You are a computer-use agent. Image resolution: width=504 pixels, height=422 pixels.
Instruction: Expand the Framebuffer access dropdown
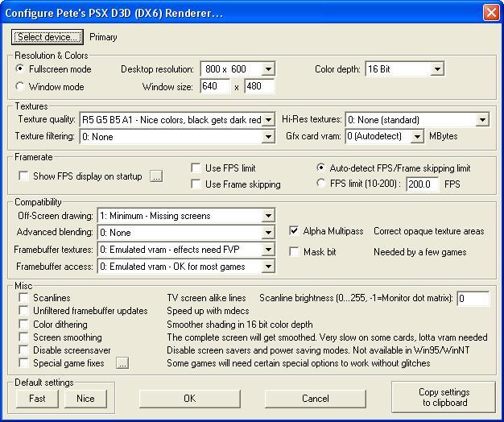[x=186, y=267]
